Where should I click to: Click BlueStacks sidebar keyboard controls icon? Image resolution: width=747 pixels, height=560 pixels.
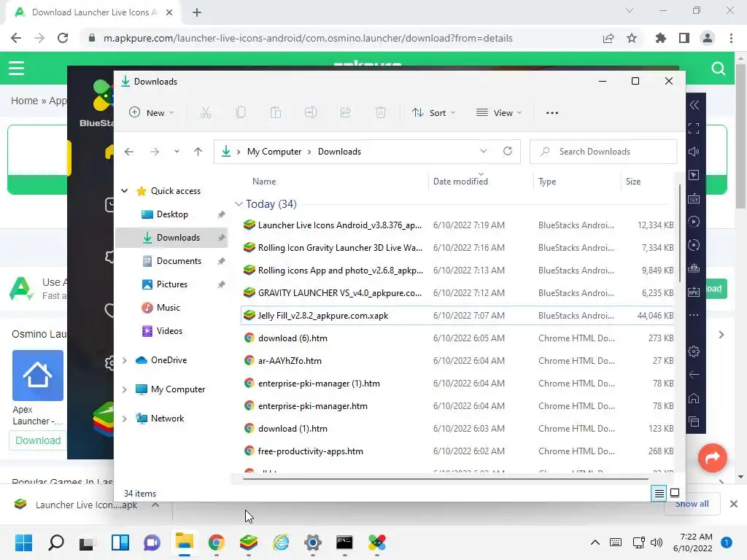[x=694, y=198]
